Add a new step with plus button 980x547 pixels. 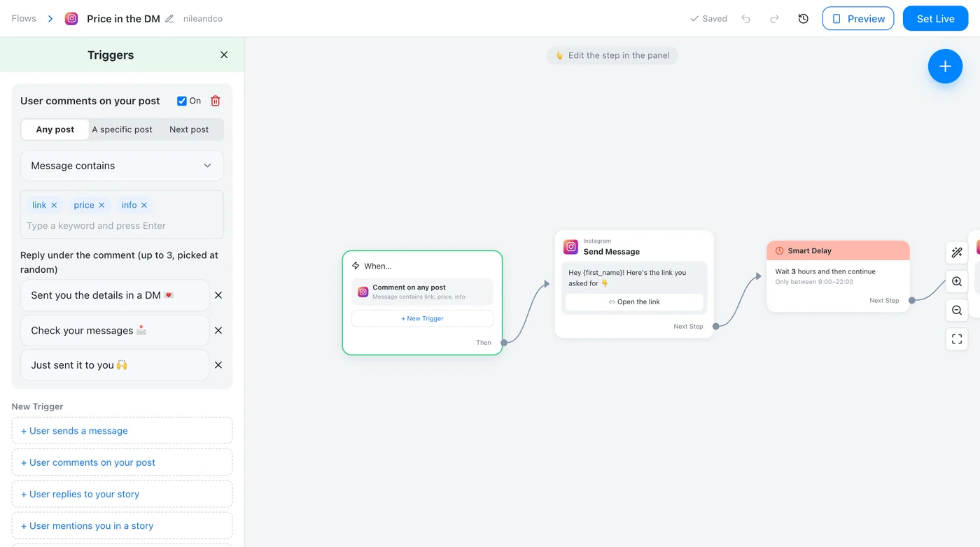(x=945, y=66)
